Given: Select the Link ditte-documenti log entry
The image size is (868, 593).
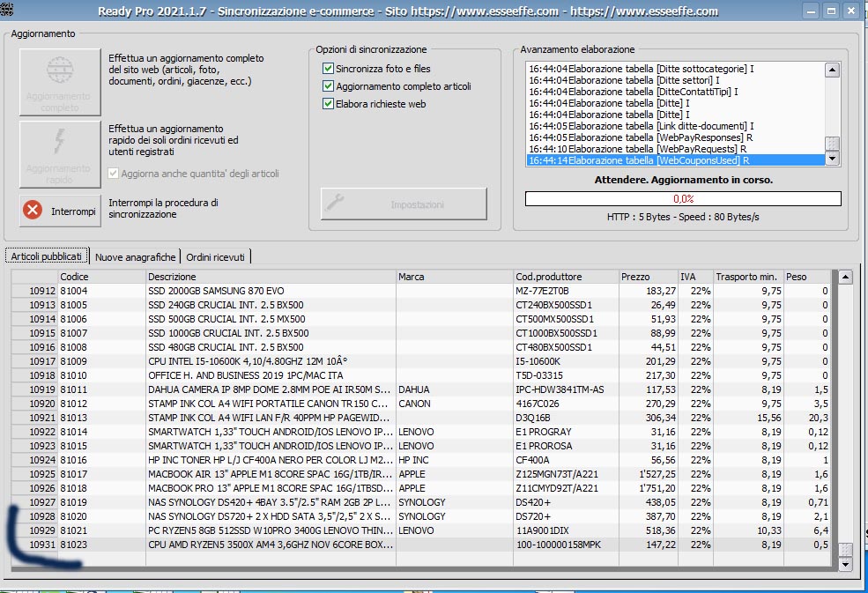Looking at the screenshot, I should (x=675, y=126).
